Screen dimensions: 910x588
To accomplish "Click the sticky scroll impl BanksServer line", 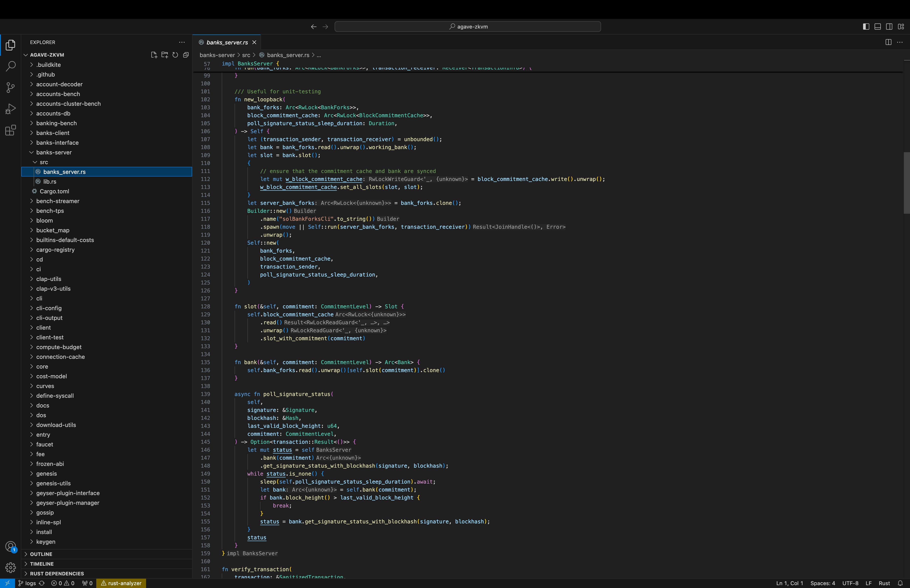I will click(x=250, y=64).
